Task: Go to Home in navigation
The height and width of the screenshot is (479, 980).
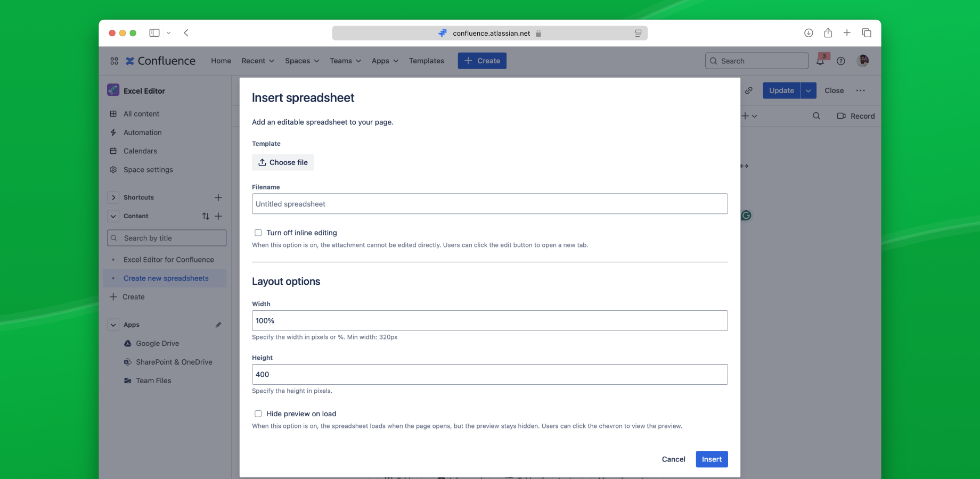Action: click(x=221, y=61)
